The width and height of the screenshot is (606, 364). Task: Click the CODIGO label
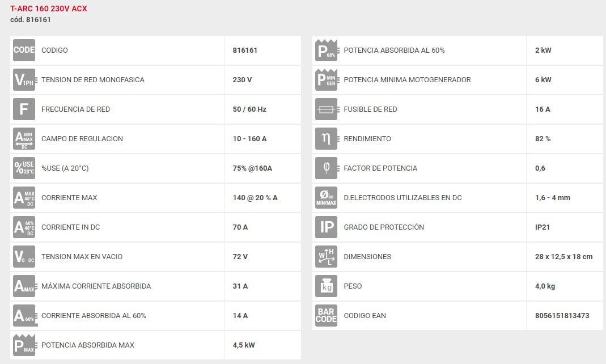(x=54, y=50)
